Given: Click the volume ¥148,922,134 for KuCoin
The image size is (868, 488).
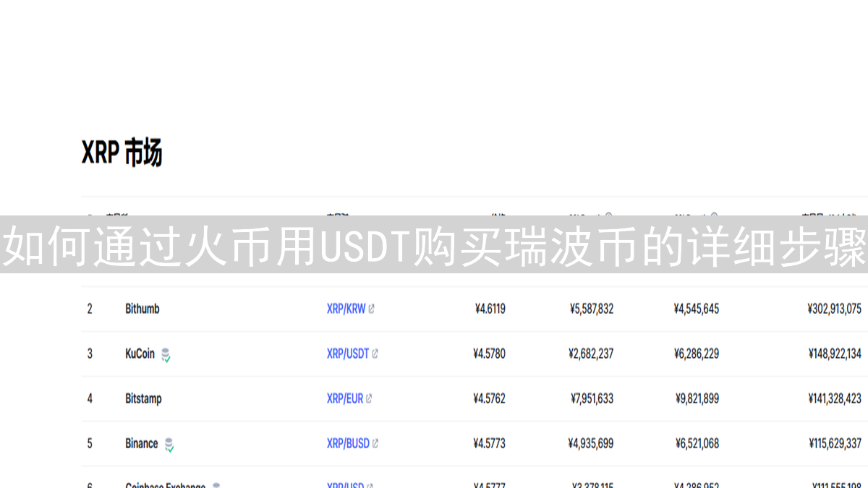Looking at the screenshot, I should 835,354.
